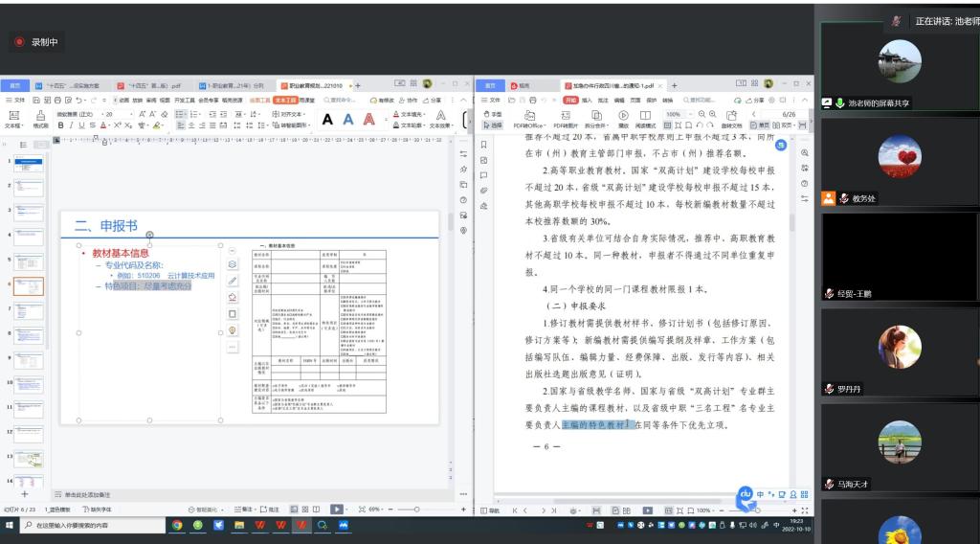Click lightbulb icon beside text box

(x=233, y=330)
